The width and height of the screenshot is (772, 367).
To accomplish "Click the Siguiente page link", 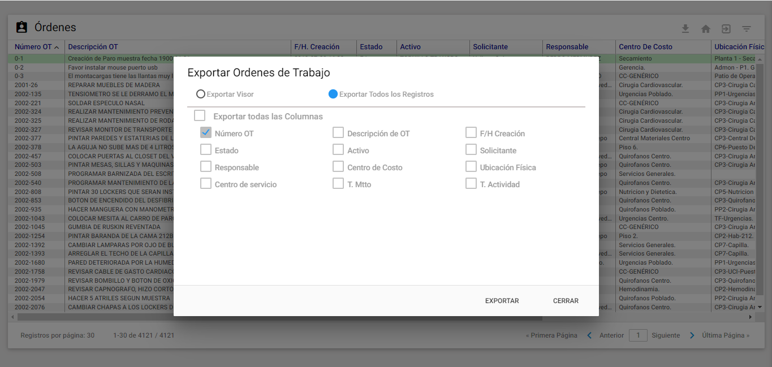I will 666,335.
